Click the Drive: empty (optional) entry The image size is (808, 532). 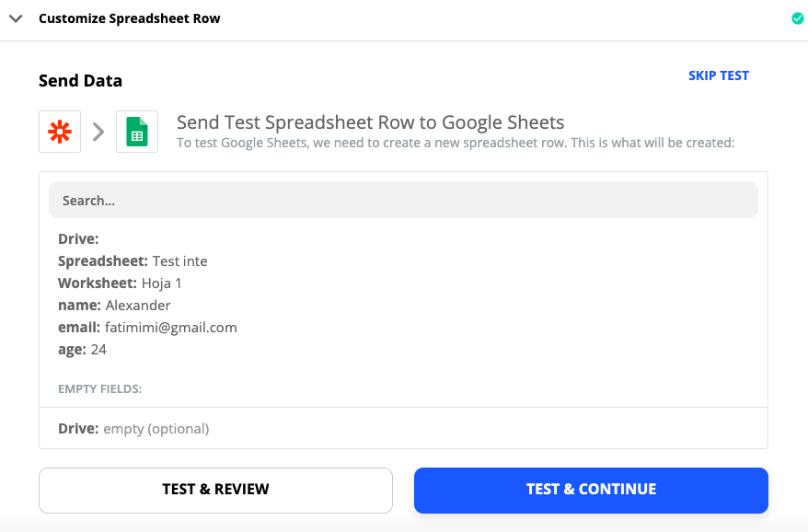pyautogui.click(x=133, y=429)
